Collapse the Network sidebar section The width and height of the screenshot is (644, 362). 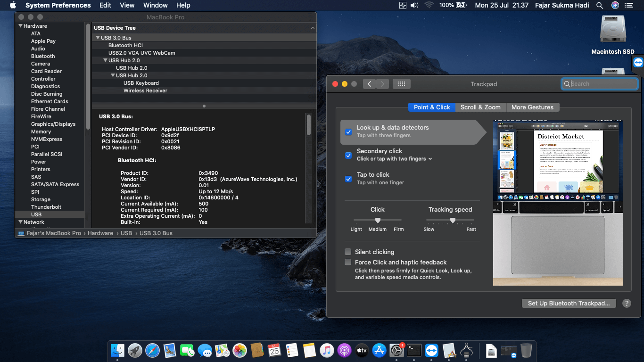click(20, 222)
